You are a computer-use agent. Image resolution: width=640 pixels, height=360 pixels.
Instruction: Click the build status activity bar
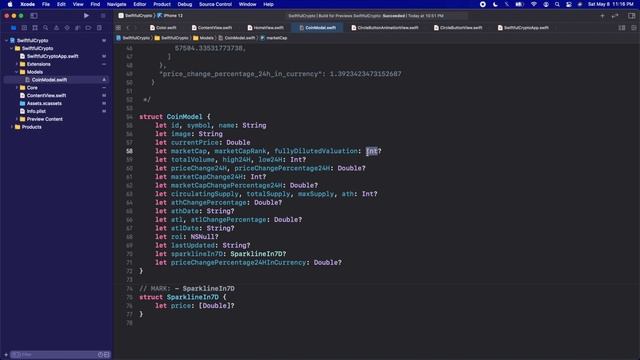click(x=376, y=16)
